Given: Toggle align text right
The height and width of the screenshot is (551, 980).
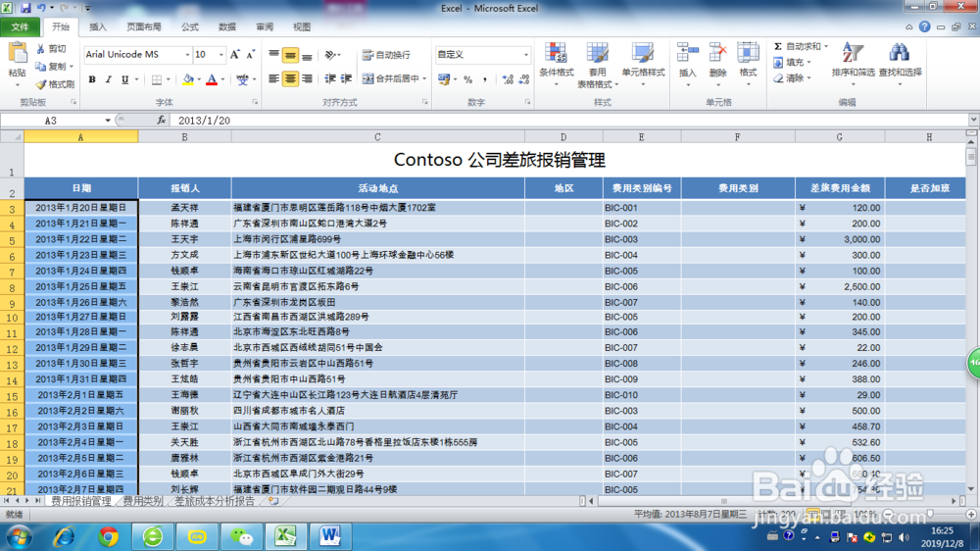Looking at the screenshot, I should pyautogui.click(x=306, y=78).
